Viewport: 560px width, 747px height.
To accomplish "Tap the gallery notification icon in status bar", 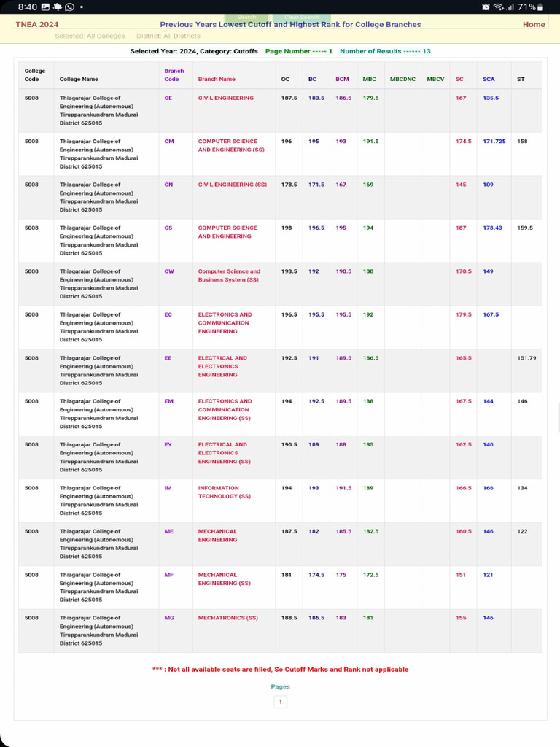I will point(45,7).
